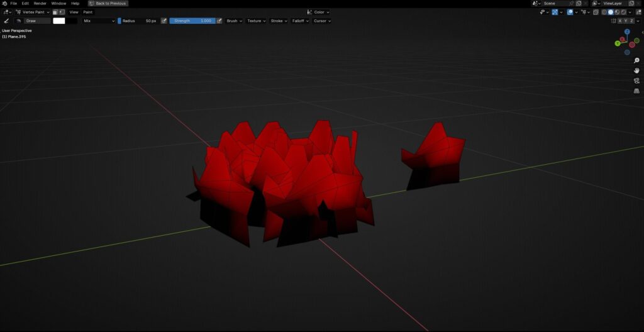Open the File menu
Viewport: 644px width, 332px height.
14,3
